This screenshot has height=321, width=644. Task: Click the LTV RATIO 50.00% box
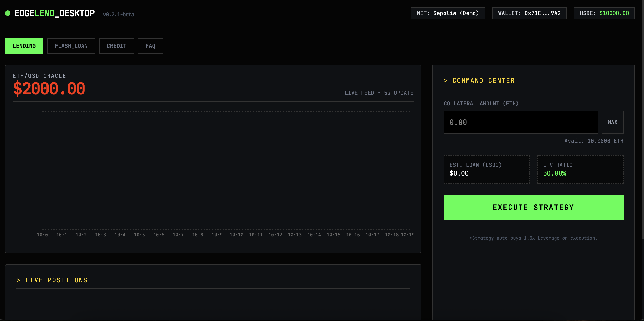(x=580, y=170)
